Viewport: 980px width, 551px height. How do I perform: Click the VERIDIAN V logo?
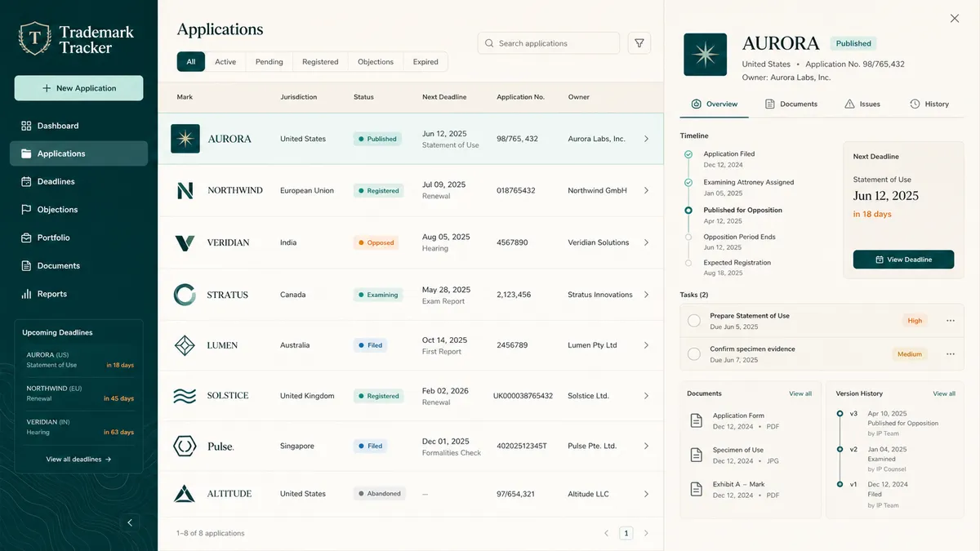[x=185, y=242]
